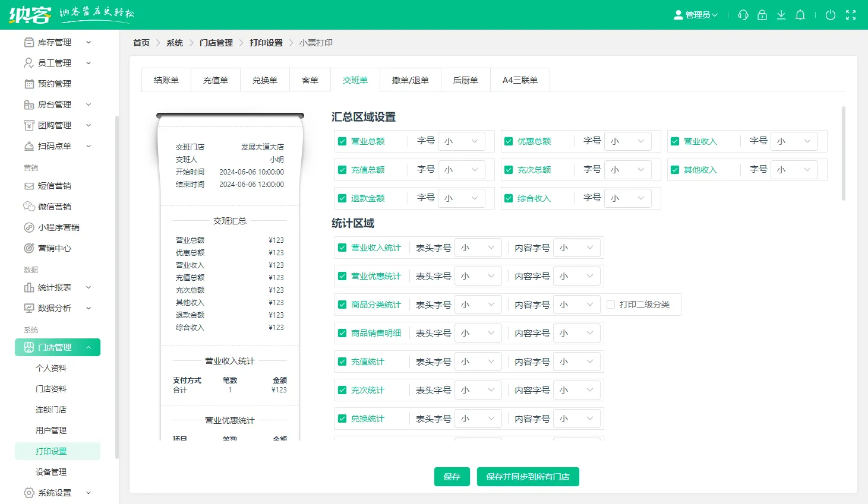Click the lock screen icon

762,15
